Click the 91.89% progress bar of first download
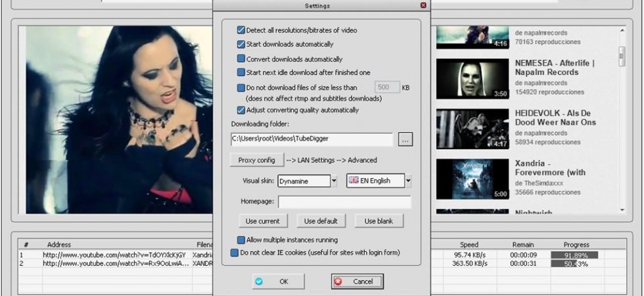 coord(574,255)
